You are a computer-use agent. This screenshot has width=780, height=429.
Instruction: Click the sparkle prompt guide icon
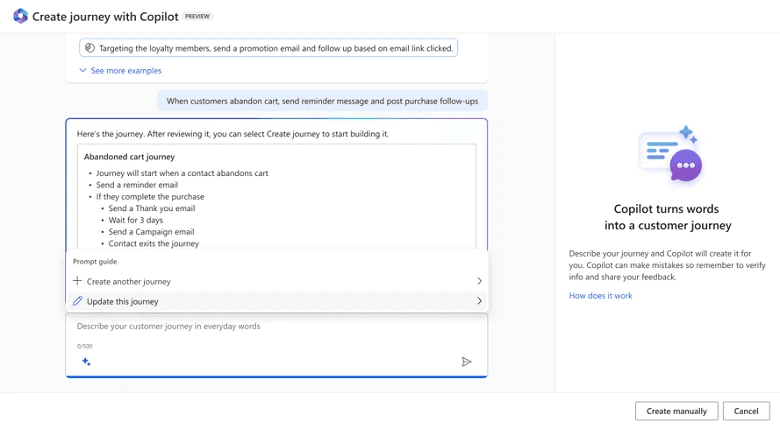[x=86, y=362]
